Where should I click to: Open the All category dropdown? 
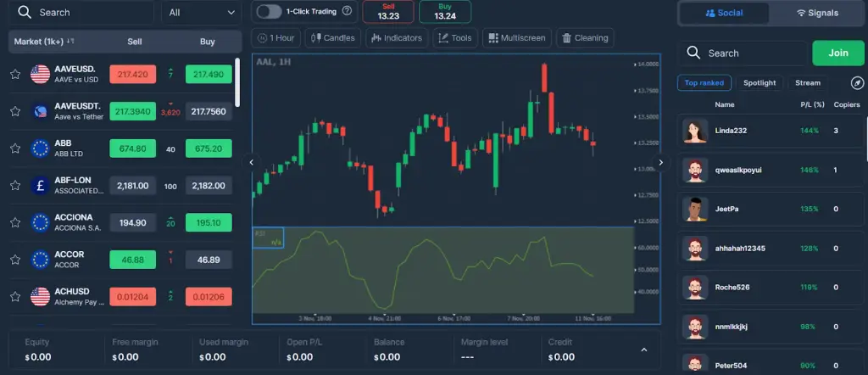202,12
